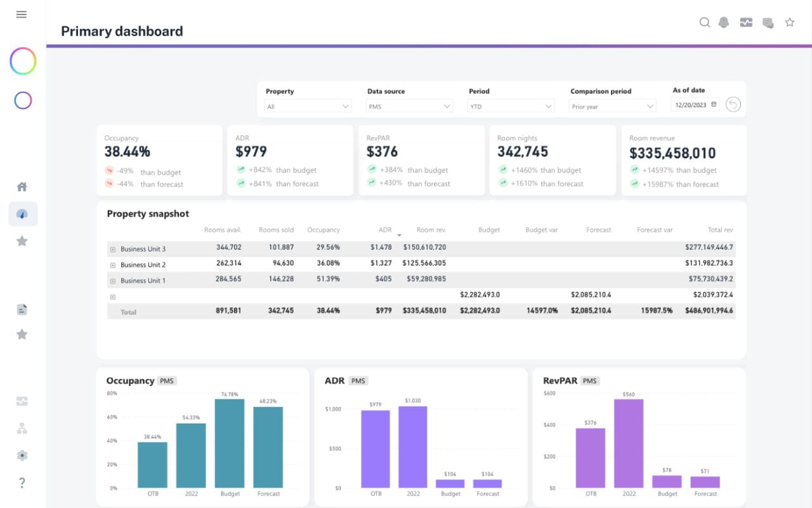812x508 pixels.
Task: Open Comparison period dropdown showing Prior year
Action: point(612,107)
